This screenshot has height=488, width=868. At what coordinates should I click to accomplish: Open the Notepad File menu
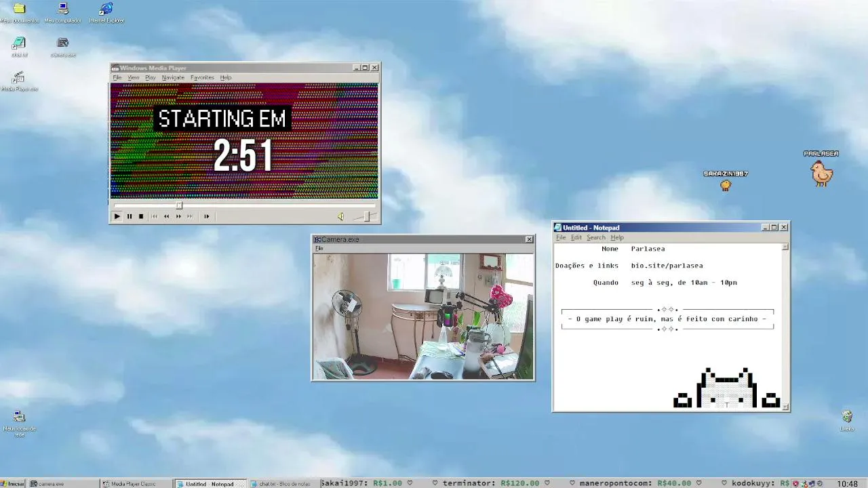tap(561, 237)
